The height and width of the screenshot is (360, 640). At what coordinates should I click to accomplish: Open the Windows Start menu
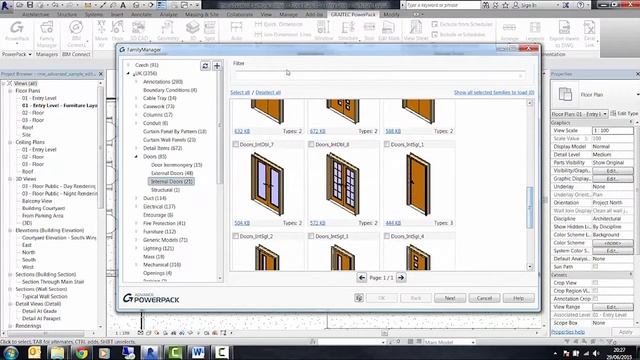[11, 353]
